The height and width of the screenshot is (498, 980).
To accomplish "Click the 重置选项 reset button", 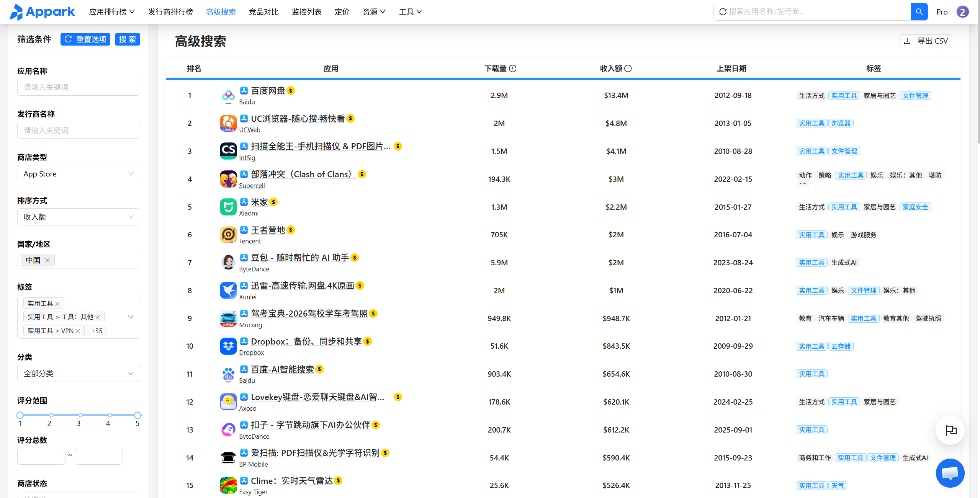I will pos(85,39).
